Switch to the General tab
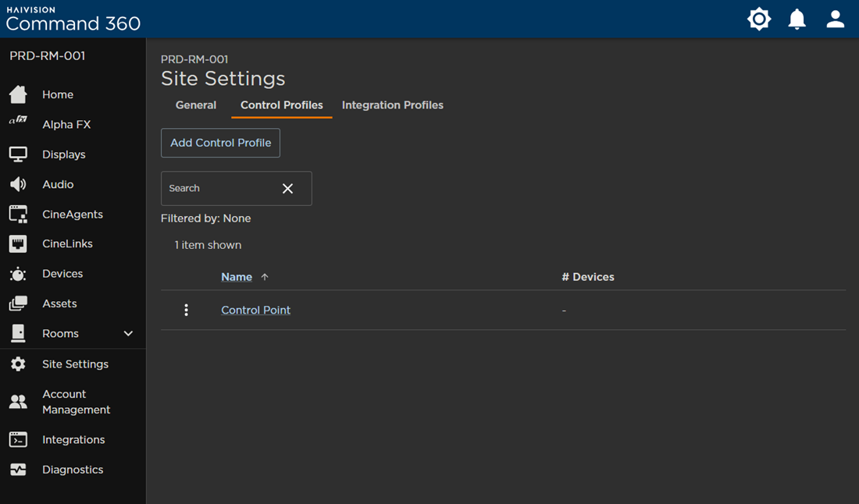The width and height of the screenshot is (859, 504). pyautogui.click(x=195, y=105)
